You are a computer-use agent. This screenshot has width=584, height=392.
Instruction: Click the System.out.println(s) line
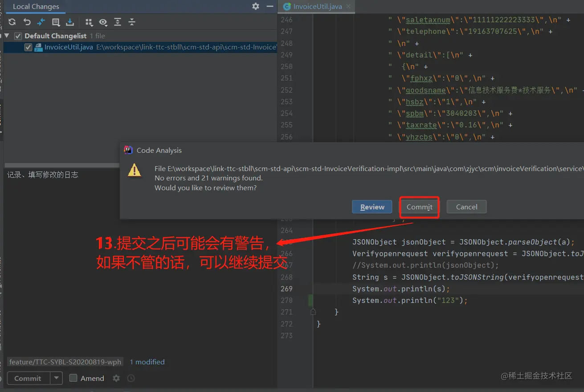click(401, 289)
